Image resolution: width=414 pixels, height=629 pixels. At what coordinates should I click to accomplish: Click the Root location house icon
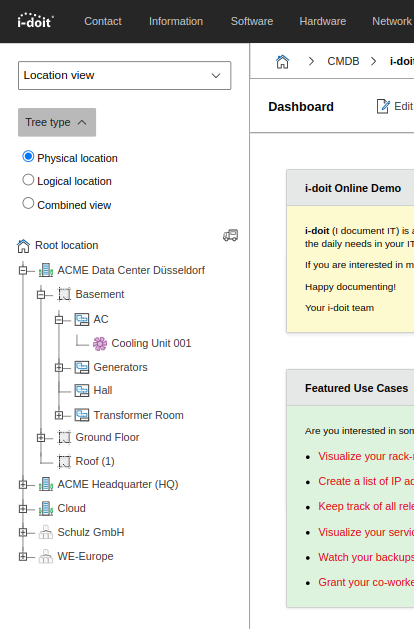(23, 246)
